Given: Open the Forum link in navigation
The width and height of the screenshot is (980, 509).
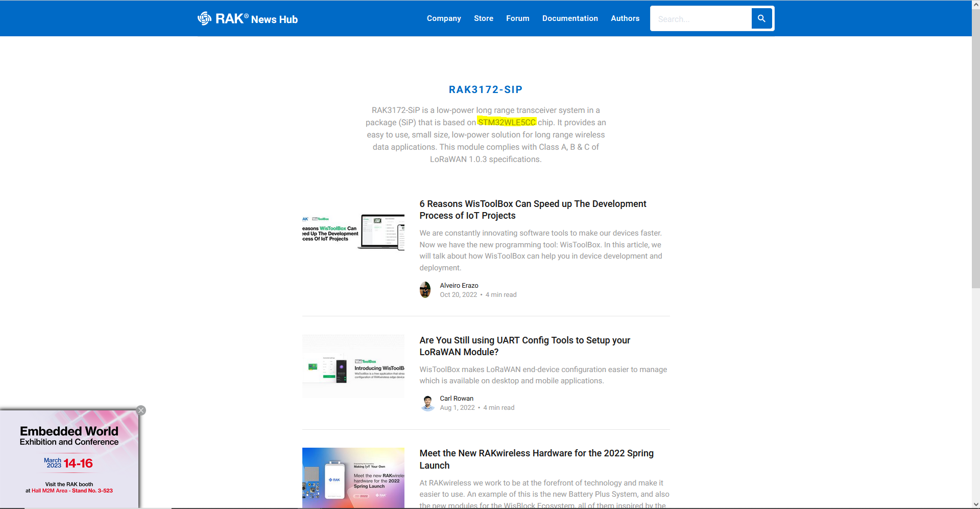Looking at the screenshot, I should [x=517, y=18].
